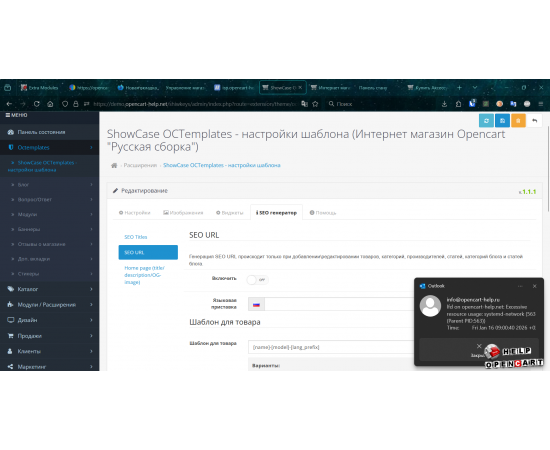Expand the Продажи menu
550x450 pixels.
click(49, 336)
